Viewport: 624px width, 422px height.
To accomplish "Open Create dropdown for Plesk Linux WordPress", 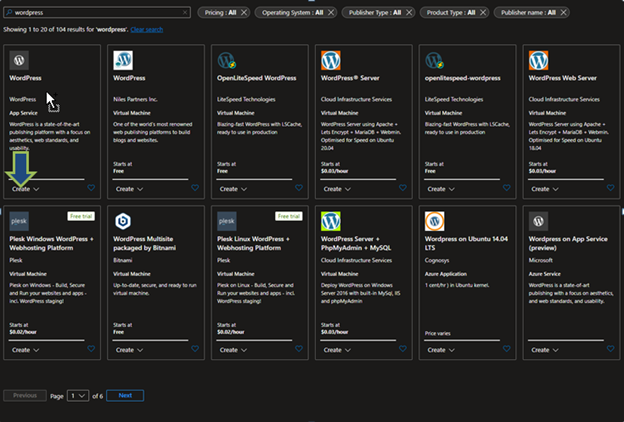I will (233, 350).
